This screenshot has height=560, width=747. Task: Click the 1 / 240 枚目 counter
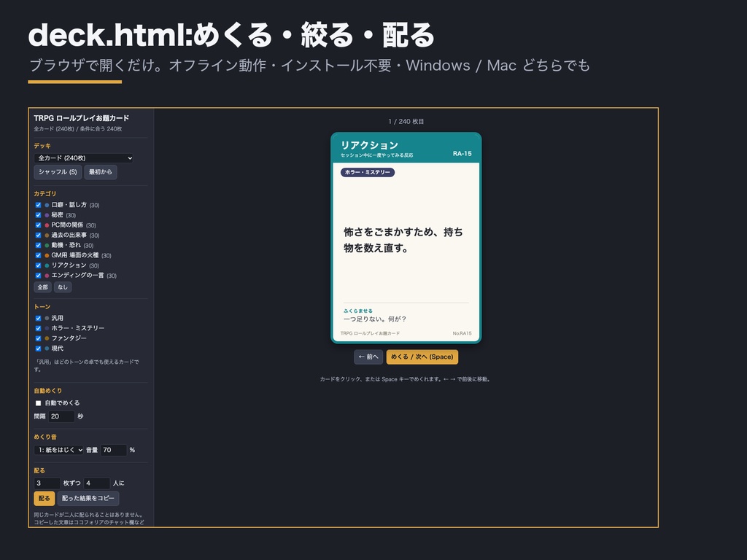point(406,122)
